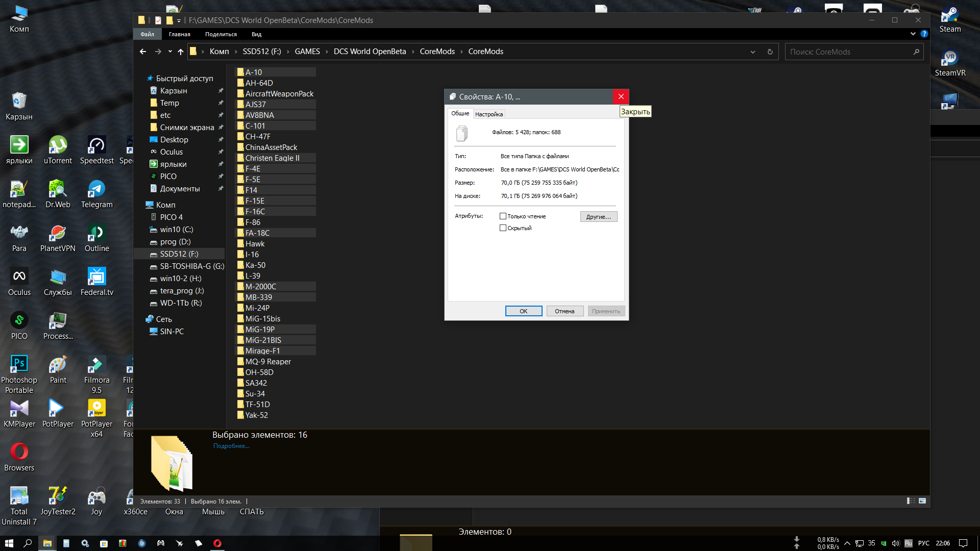Click the Другие... attributes button
980x551 pixels.
point(599,217)
